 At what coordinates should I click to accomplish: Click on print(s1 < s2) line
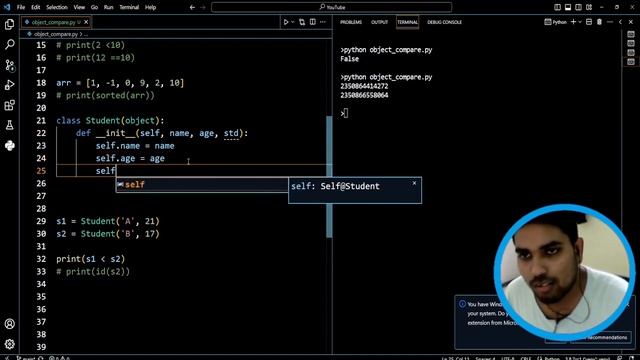pyautogui.click(x=91, y=259)
